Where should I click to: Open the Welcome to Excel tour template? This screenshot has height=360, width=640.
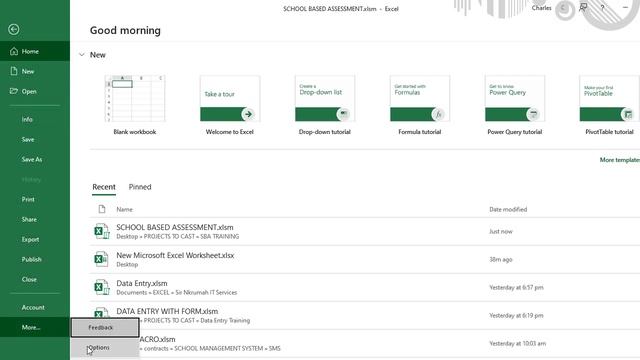230,105
